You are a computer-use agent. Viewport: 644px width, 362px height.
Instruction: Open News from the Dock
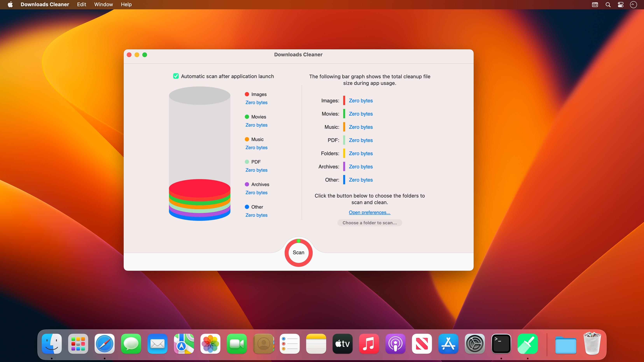[422, 344]
